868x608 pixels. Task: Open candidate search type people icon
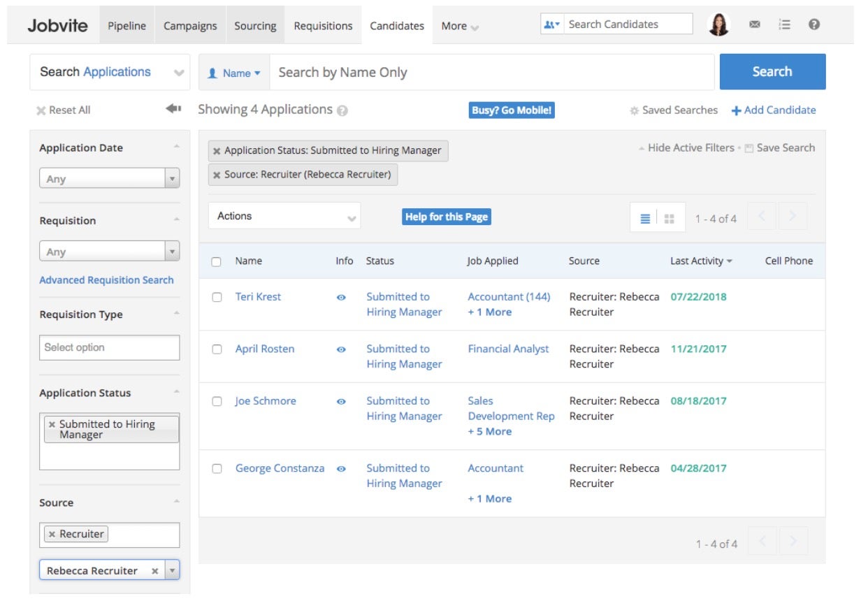click(x=552, y=24)
